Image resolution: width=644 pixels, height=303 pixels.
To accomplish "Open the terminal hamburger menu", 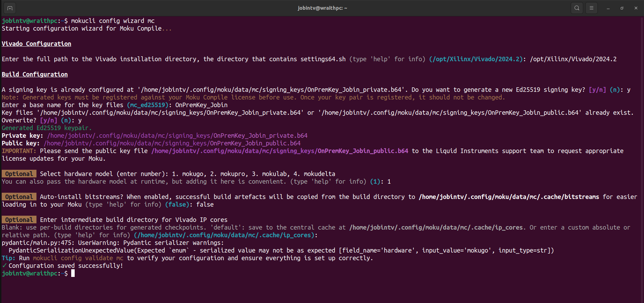I will pos(592,8).
